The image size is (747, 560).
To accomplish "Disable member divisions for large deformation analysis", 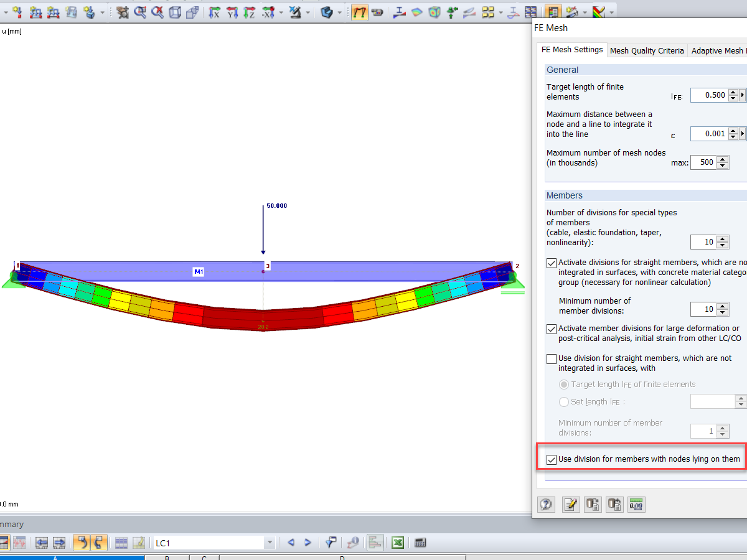I will point(552,329).
